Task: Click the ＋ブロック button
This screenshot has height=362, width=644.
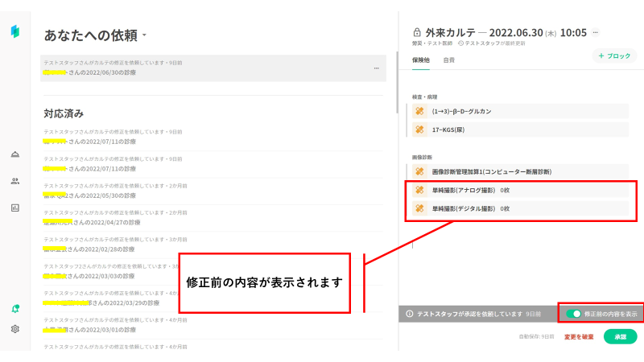Action: coord(614,56)
